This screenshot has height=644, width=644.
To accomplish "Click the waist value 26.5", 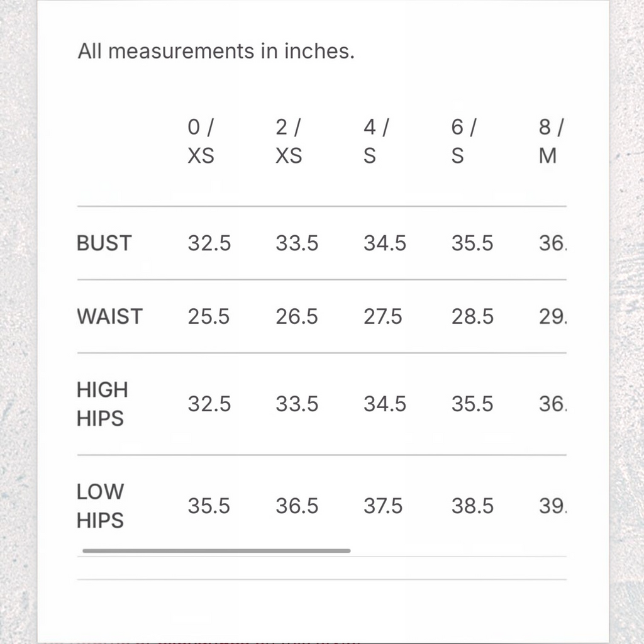I will coord(297,317).
